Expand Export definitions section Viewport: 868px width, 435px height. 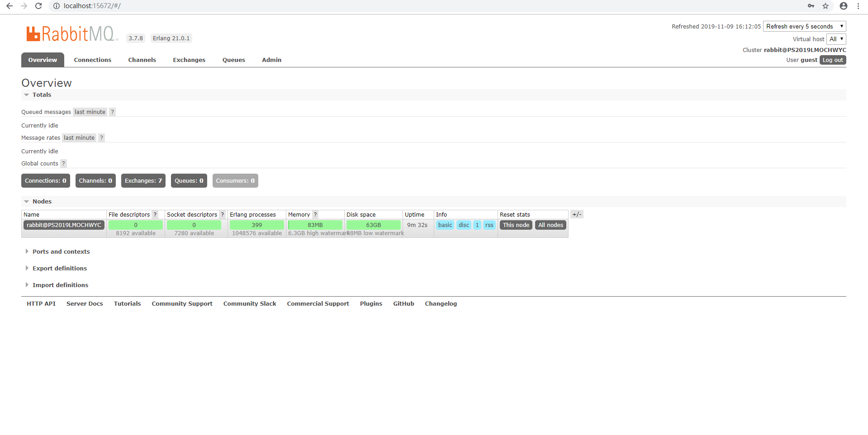pos(60,269)
